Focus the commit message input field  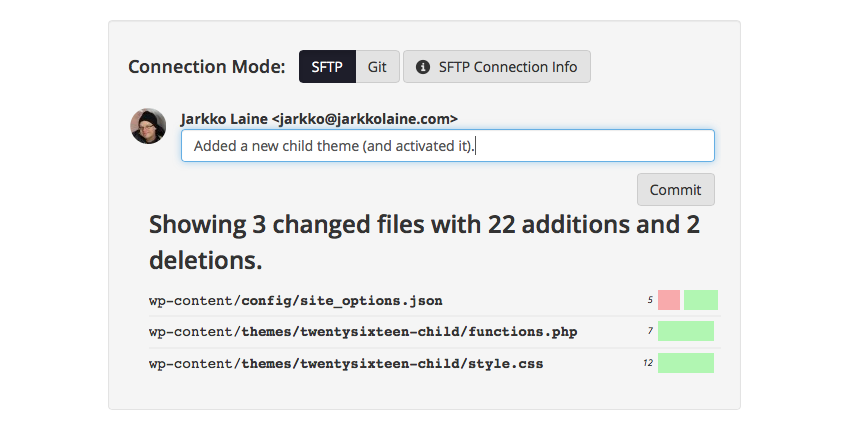[x=448, y=145]
